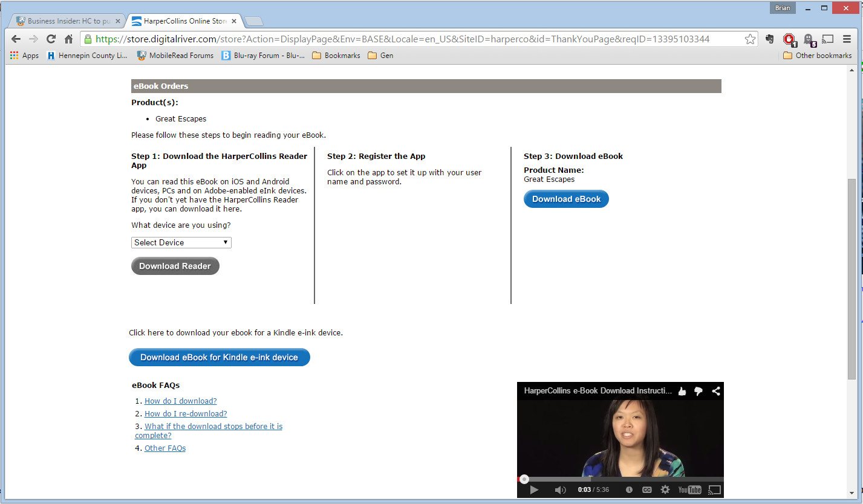Screen dimensions: 863x504
Task: Click the video title HarperCollins e-Book Download
Action: pos(598,391)
